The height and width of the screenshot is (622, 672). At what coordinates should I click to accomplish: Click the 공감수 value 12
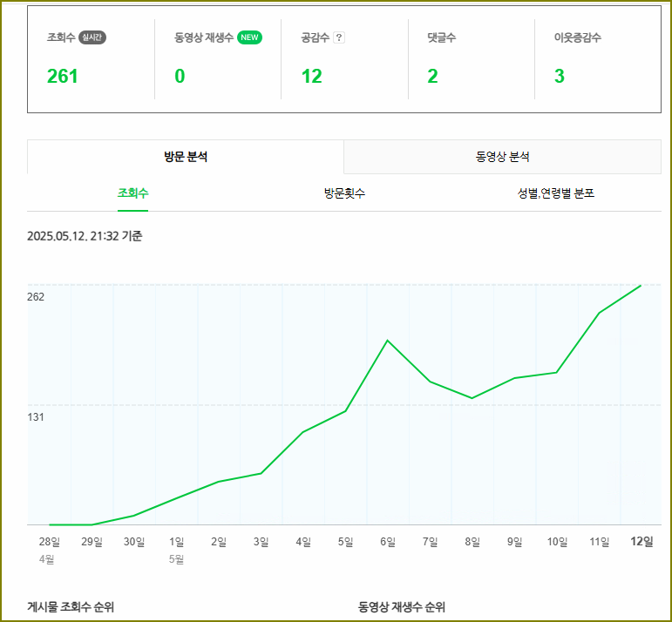tap(312, 77)
